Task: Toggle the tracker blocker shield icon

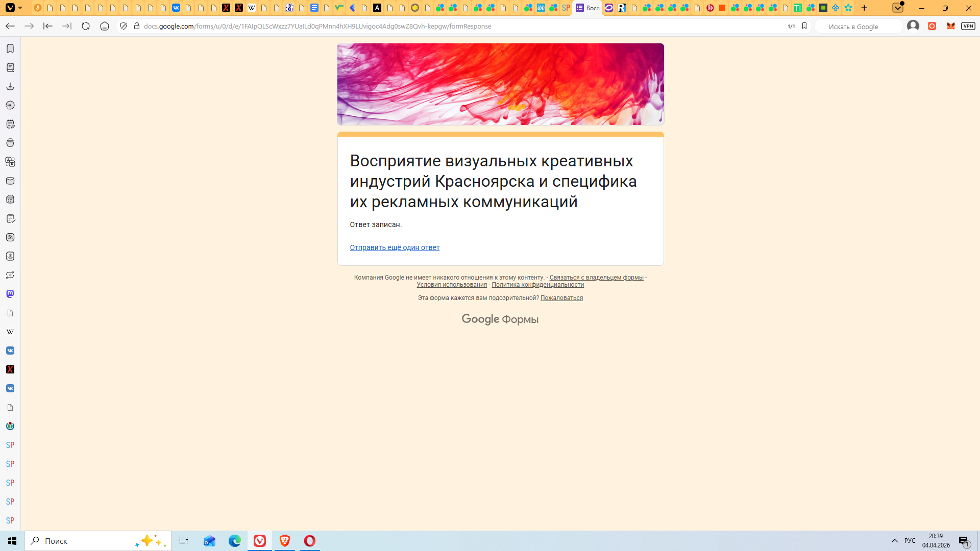Action: coord(124,26)
